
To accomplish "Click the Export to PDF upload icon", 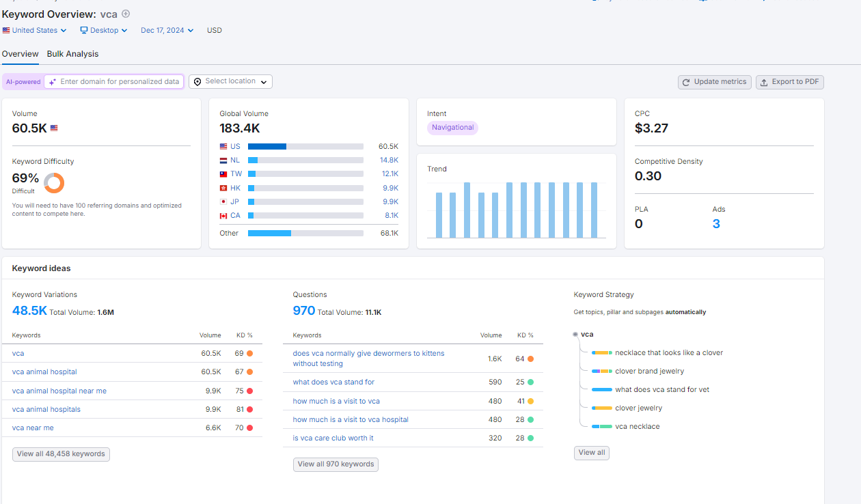I will tap(765, 82).
